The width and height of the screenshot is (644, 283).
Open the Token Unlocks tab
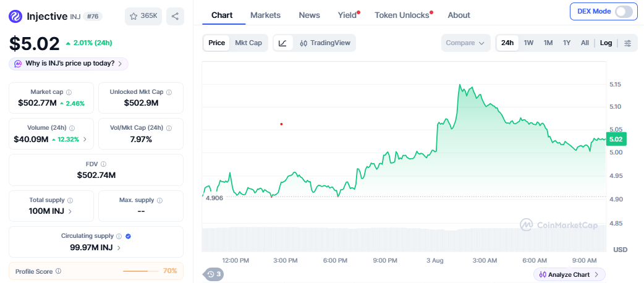tap(402, 15)
